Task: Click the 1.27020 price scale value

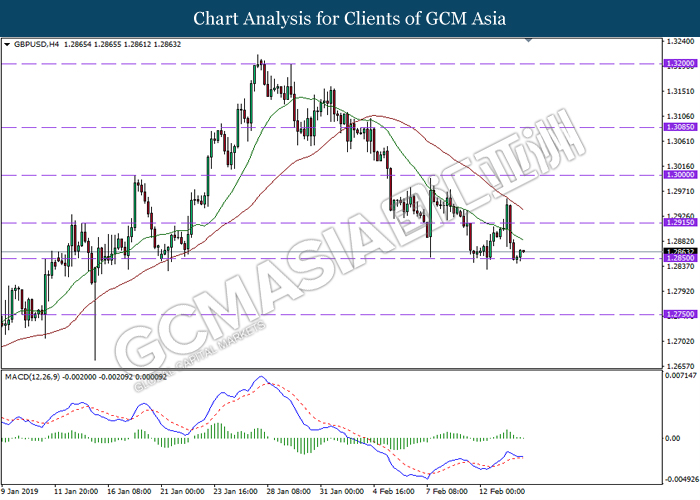Action: click(681, 342)
